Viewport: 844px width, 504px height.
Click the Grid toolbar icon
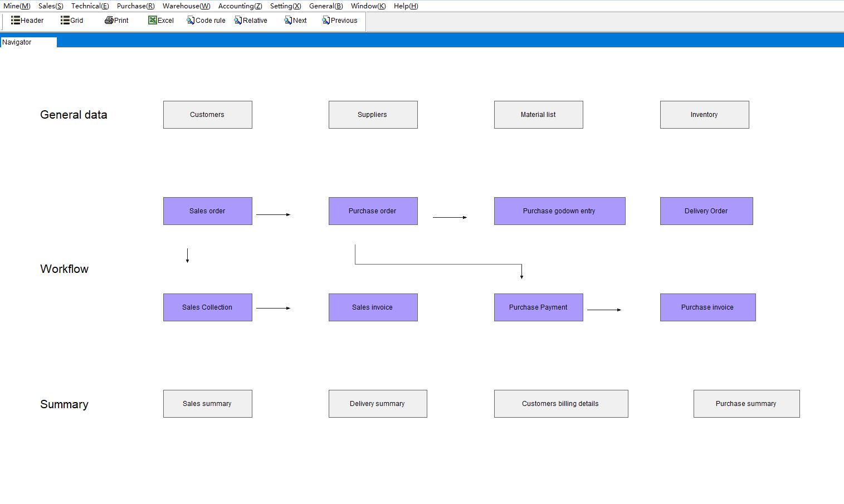(x=65, y=21)
